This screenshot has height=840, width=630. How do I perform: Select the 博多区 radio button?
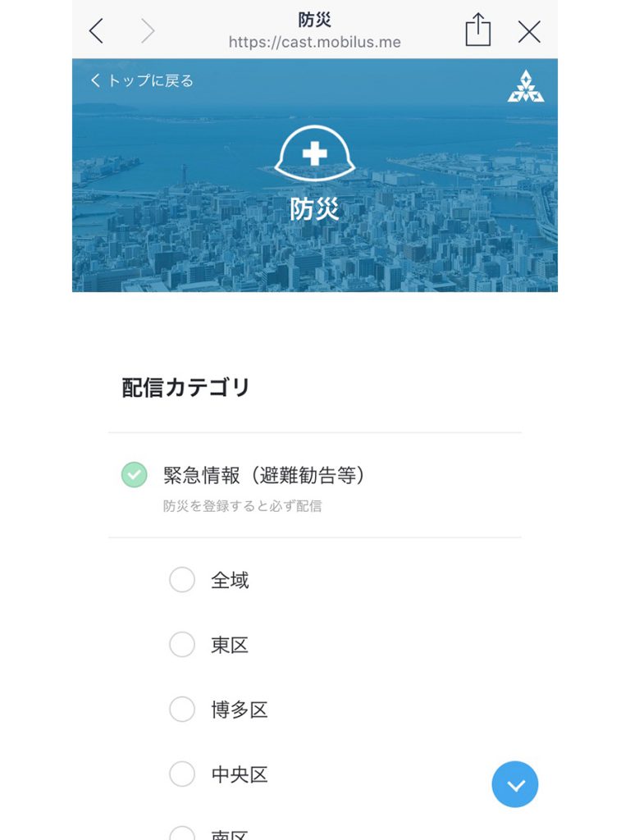click(x=182, y=710)
